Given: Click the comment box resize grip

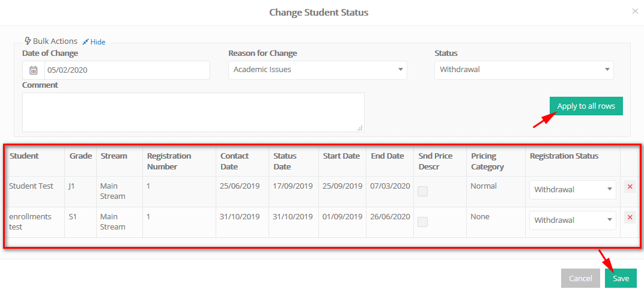Looking at the screenshot, I should [360, 128].
